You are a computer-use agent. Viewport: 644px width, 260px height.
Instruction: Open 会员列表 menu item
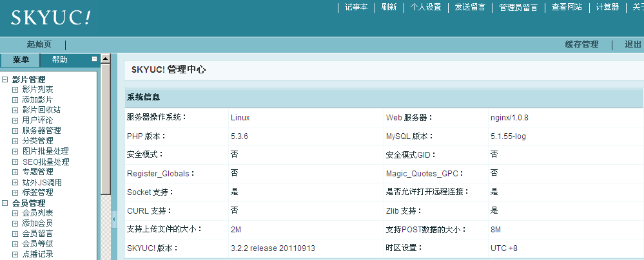37,213
